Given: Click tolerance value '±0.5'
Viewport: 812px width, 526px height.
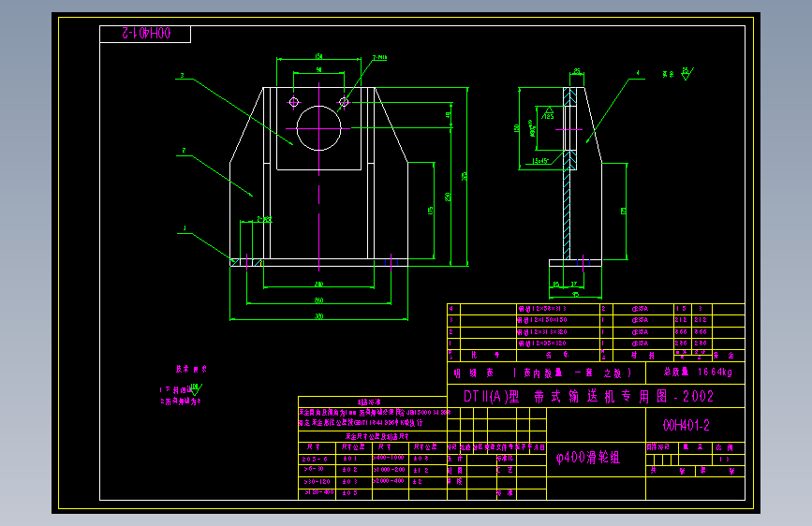Looking at the screenshot, I should pyautogui.click(x=350, y=493).
